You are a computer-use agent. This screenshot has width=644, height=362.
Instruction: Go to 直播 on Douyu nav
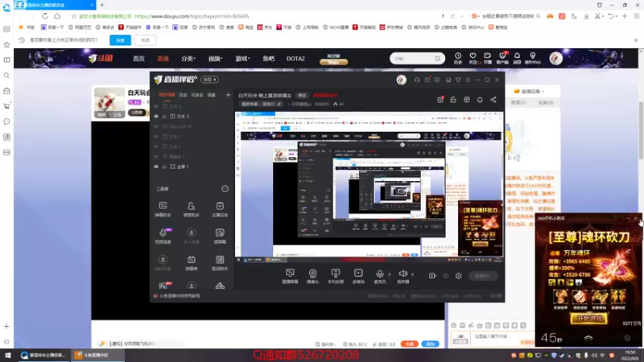point(163,59)
